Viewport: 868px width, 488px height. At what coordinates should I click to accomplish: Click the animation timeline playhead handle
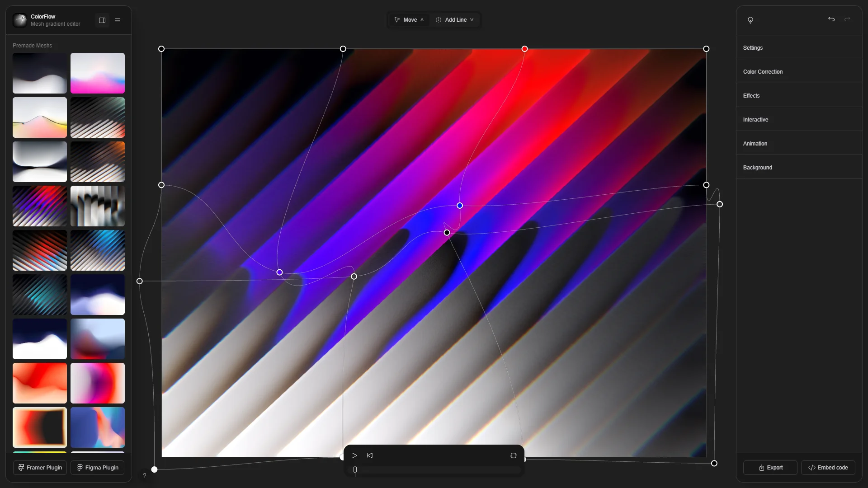coord(355,471)
